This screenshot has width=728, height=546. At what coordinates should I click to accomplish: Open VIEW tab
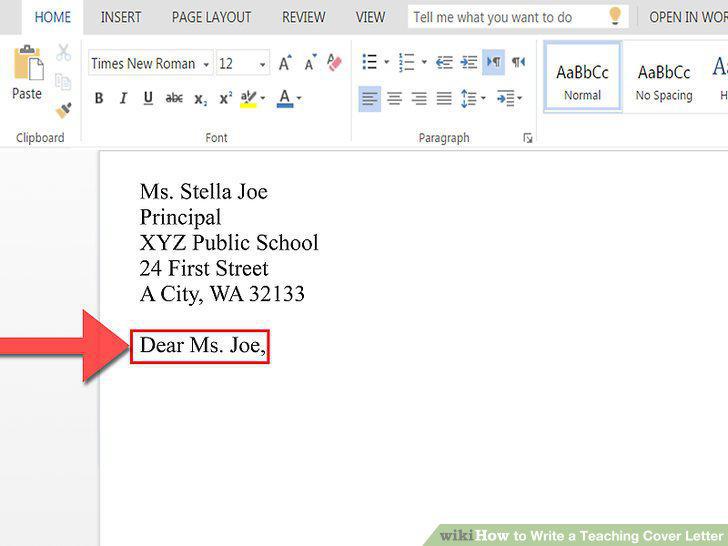(370, 17)
